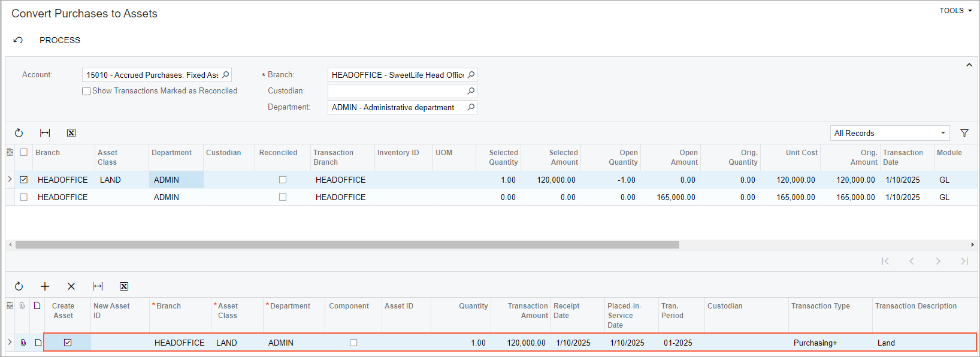Uncheck the selected LAND transaction row

coord(24,180)
